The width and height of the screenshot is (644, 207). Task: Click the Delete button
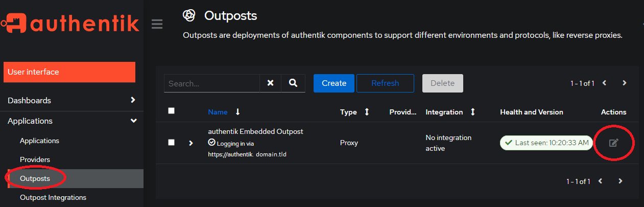pyautogui.click(x=443, y=83)
